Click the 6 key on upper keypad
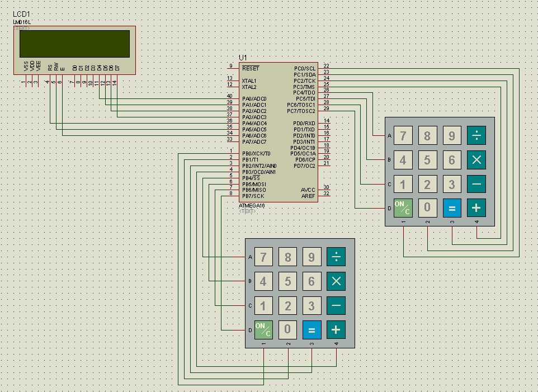Viewport: 538px width, 392px height. 452,160
